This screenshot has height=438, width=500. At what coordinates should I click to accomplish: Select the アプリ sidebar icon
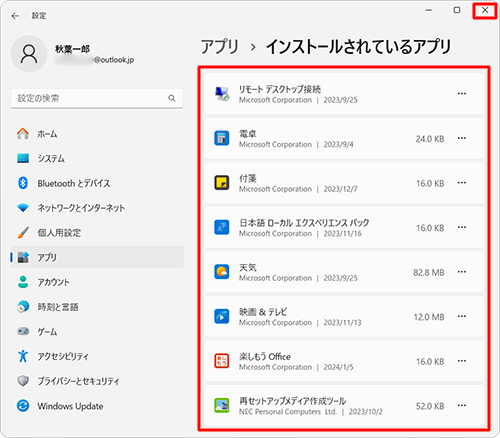(x=23, y=257)
